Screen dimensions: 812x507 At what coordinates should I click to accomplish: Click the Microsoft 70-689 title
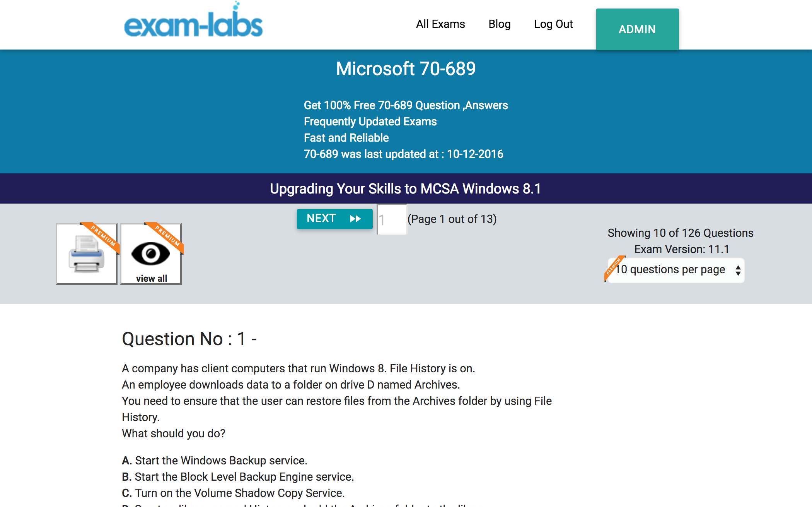[x=406, y=69]
